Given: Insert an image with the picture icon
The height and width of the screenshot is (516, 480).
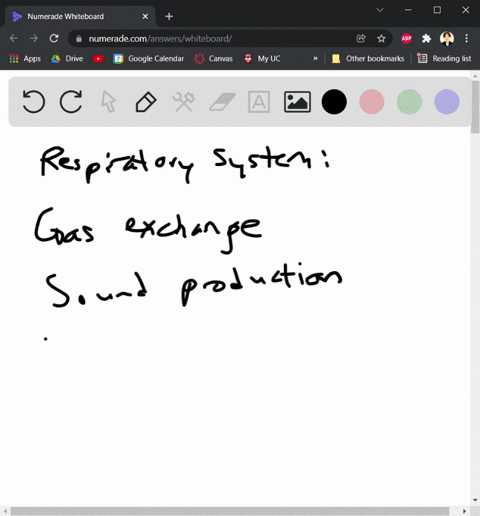Looking at the screenshot, I should pos(297,102).
